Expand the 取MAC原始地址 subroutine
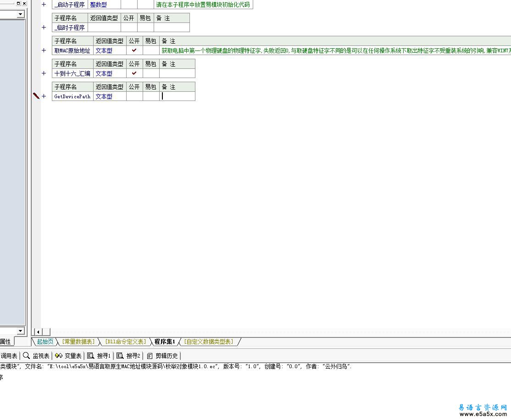Image resolution: width=511 pixels, height=420 pixels. pyautogui.click(x=44, y=50)
